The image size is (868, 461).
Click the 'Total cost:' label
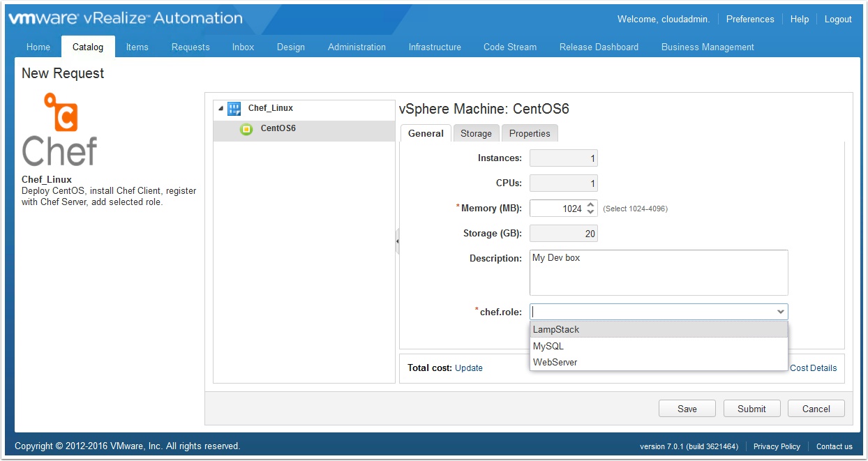[430, 368]
